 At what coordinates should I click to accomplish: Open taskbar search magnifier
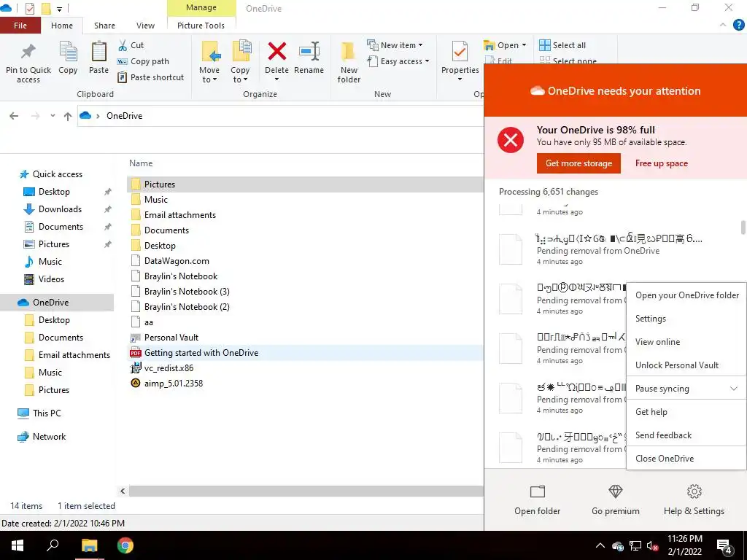tap(53, 545)
